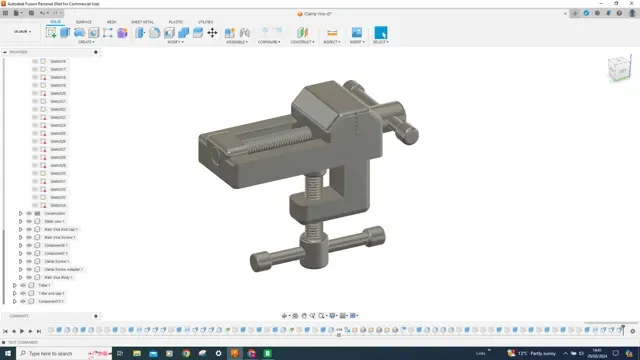The image size is (640, 360).
Task: Open the PLASTIC tab
Action: point(176,22)
